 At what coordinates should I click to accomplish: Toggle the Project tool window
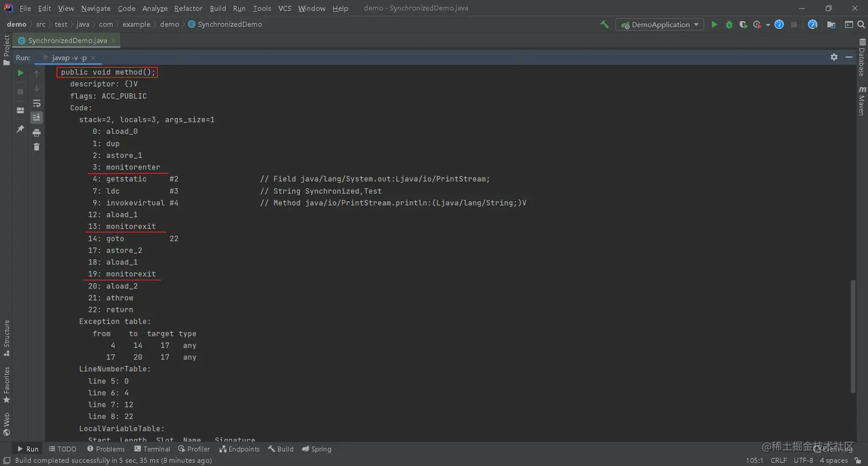6,51
